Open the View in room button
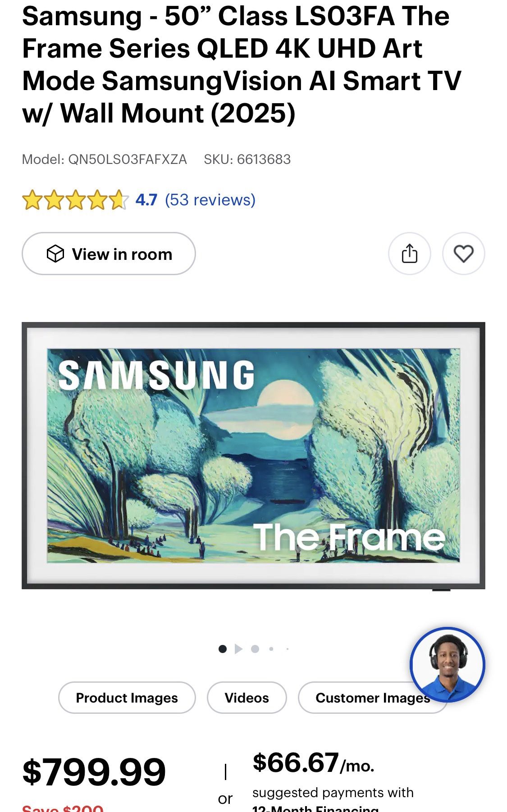Viewport: 507px width, 812px height. [109, 254]
